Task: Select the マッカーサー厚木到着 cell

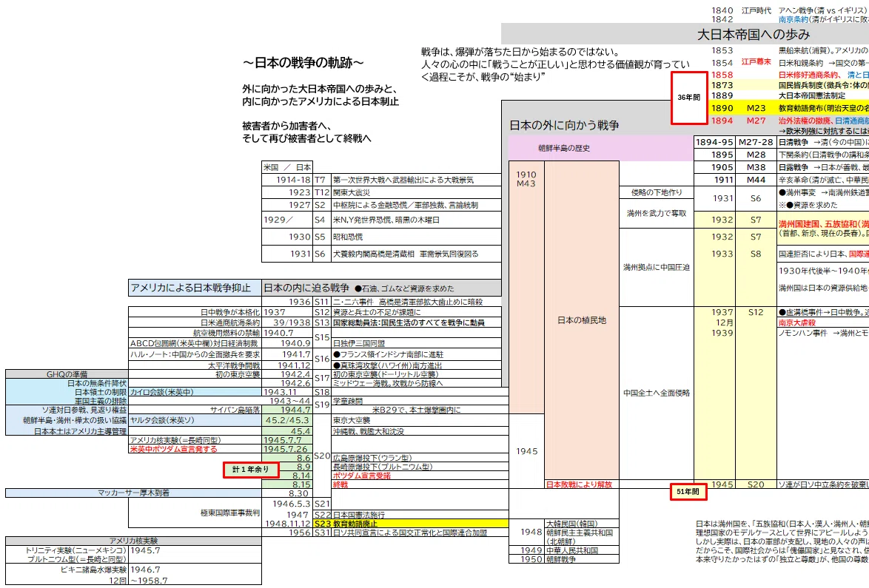Action: 133,493
